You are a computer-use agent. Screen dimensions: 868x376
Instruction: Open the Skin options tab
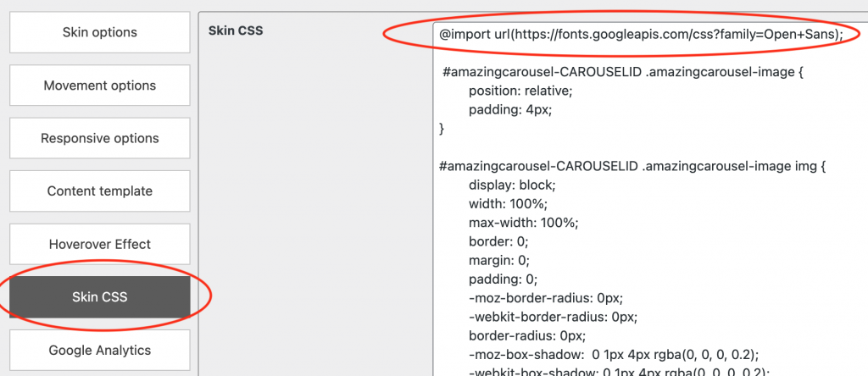click(x=99, y=32)
